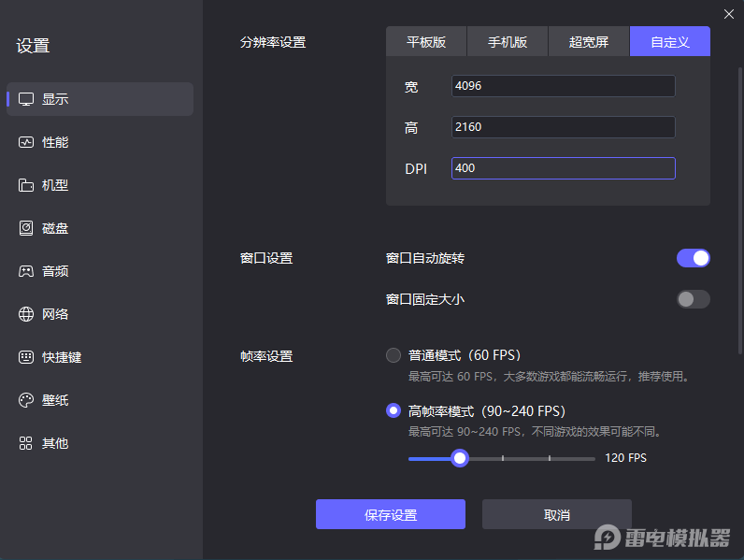Open the 机型 settings section
744x560 pixels.
coord(100,185)
